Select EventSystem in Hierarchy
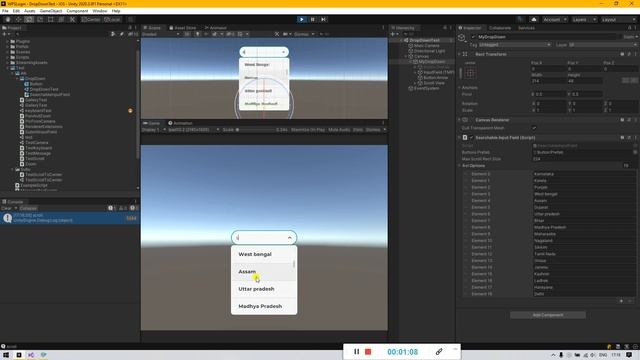This screenshot has height=360, width=640. point(427,88)
